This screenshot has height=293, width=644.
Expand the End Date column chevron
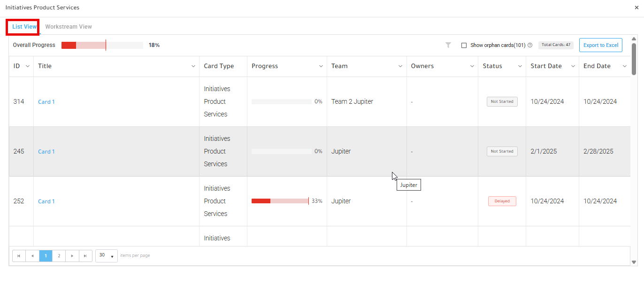tap(625, 66)
